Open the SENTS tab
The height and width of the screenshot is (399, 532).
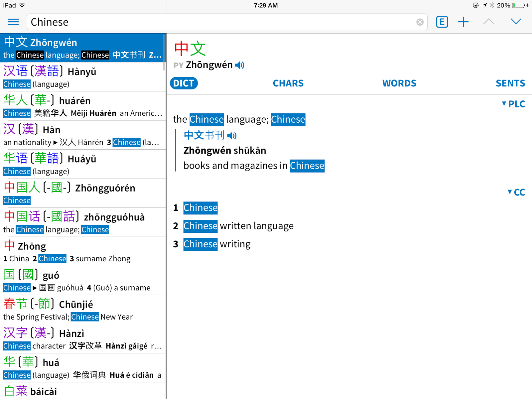(510, 83)
